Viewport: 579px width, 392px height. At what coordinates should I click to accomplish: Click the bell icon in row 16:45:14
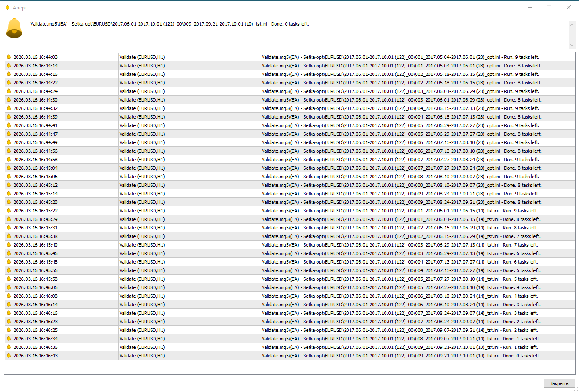[9, 194]
